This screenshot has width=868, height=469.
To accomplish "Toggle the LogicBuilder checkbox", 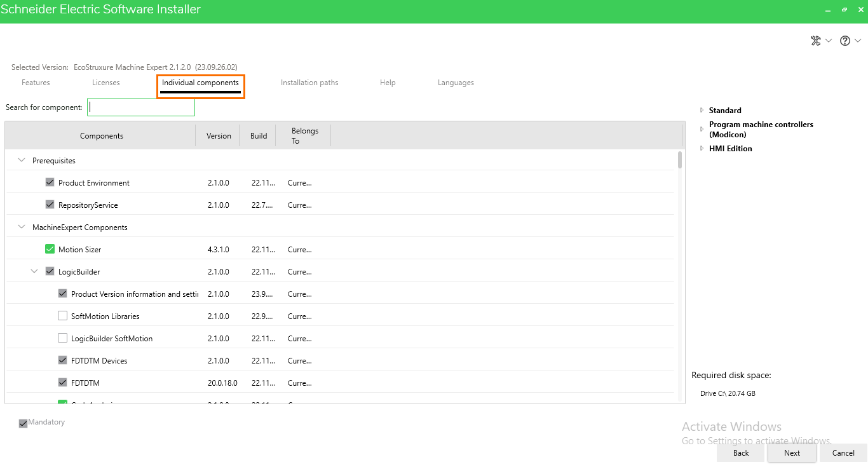I will pos(50,271).
